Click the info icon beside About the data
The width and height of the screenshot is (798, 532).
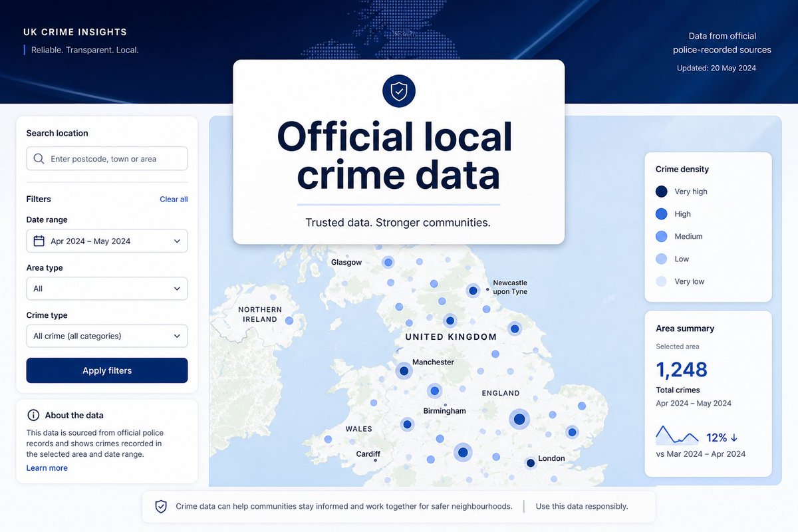point(33,415)
